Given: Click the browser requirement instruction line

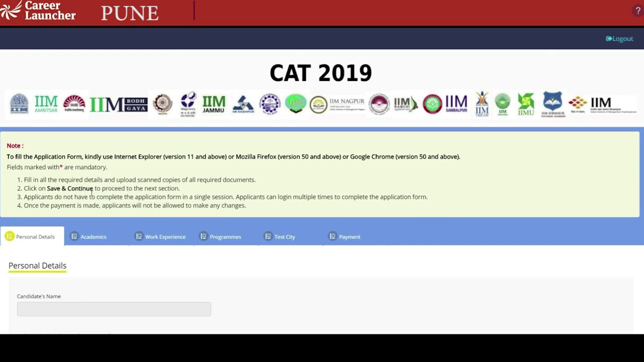Looking at the screenshot, I should (x=233, y=157).
